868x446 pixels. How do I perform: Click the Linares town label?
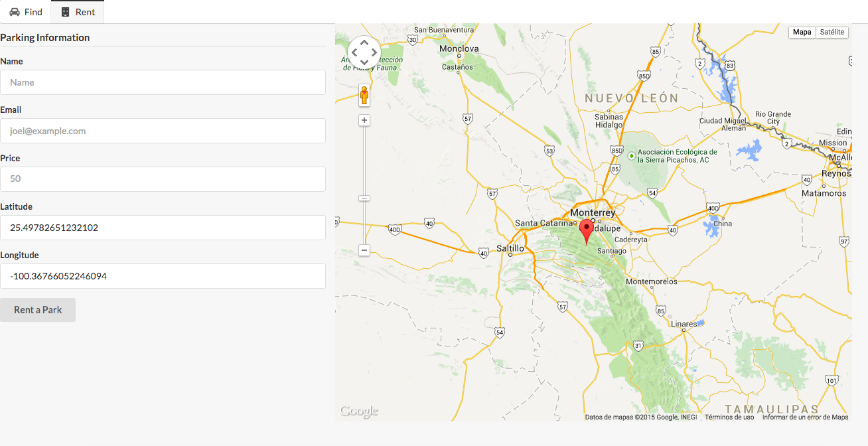coord(684,324)
